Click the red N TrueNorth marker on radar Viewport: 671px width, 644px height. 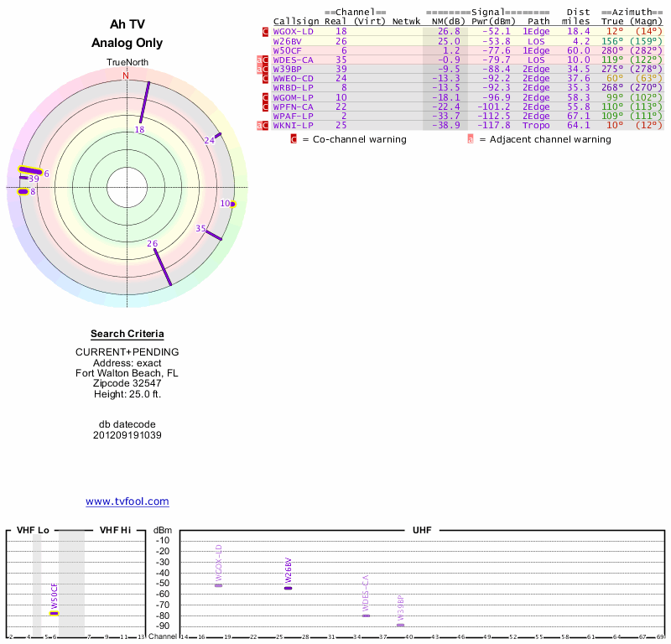pyautogui.click(x=127, y=75)
